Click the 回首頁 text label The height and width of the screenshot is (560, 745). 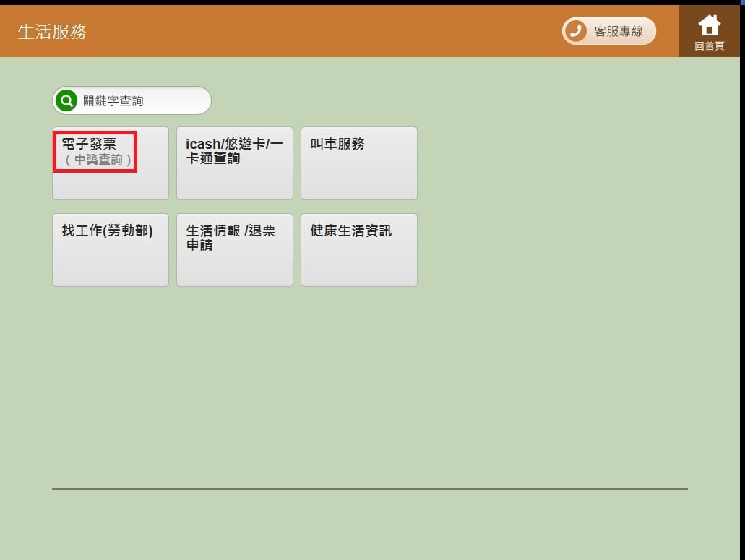point(709,46)
